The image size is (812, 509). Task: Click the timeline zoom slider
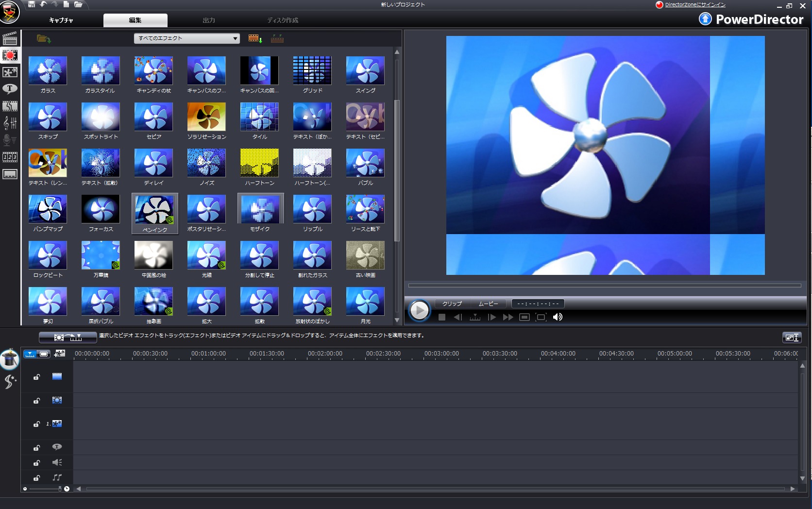pyautogui.click(x=46, y=489)
